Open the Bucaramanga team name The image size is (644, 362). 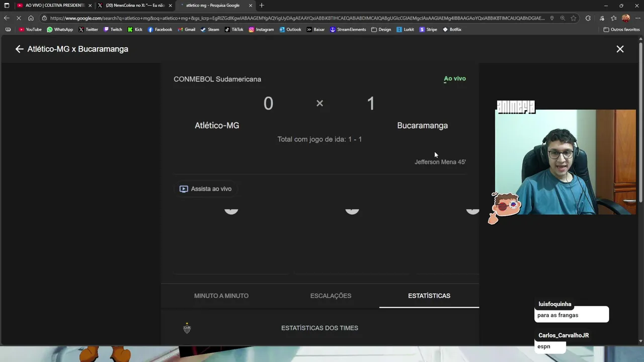[x=422, y=125]
